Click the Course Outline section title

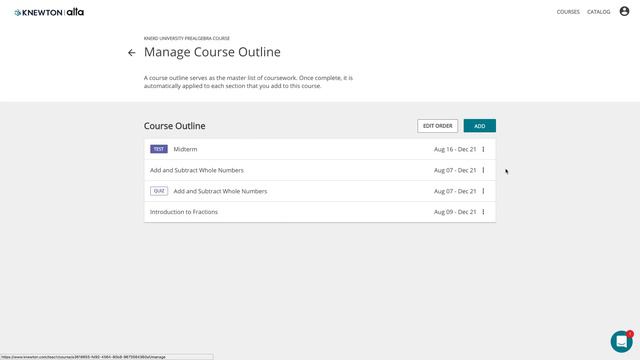tap(174, 126)
